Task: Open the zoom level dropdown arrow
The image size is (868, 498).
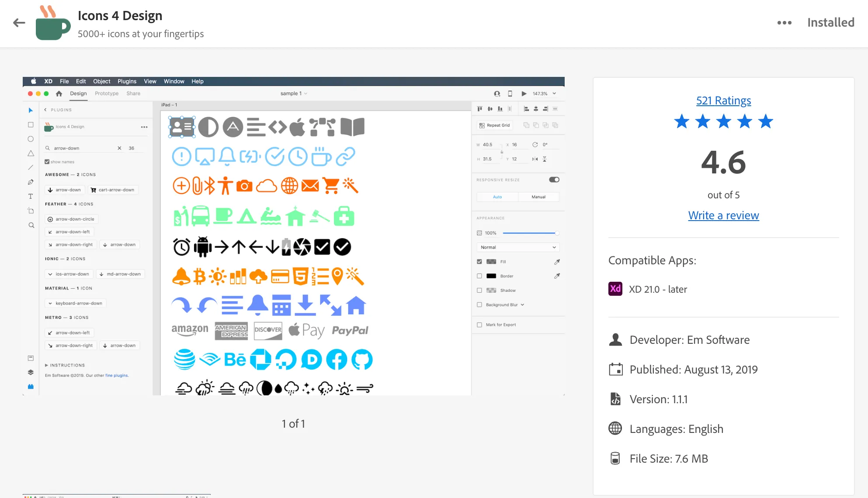Action: 554,93
